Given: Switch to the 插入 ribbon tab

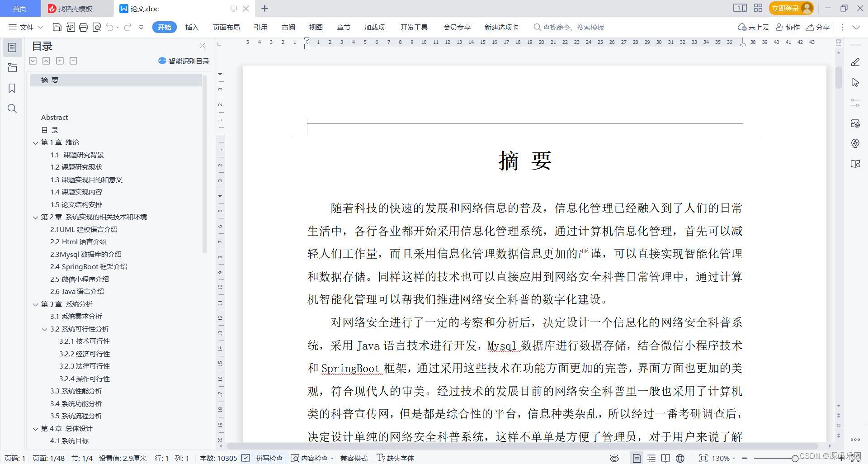Looking at the screenshot, I should [192, 27].
